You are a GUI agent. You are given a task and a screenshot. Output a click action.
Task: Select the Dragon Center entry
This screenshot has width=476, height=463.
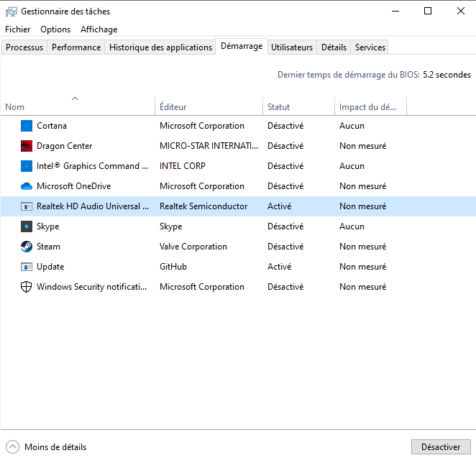coord(65,146)
